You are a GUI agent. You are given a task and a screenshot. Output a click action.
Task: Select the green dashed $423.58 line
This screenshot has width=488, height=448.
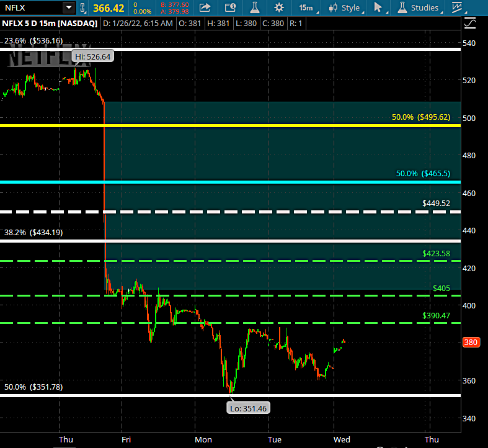coord(230,261)
